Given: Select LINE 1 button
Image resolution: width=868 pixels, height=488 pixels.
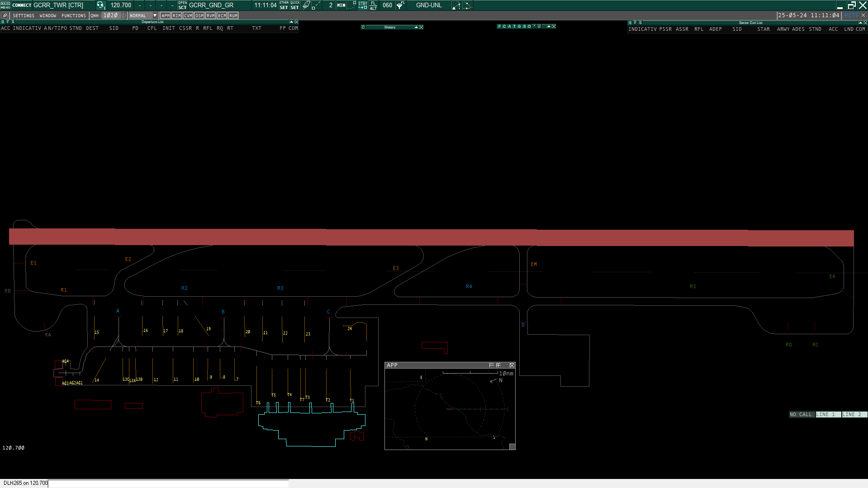Looking at the screenshot, I should [x=828, y=414].
